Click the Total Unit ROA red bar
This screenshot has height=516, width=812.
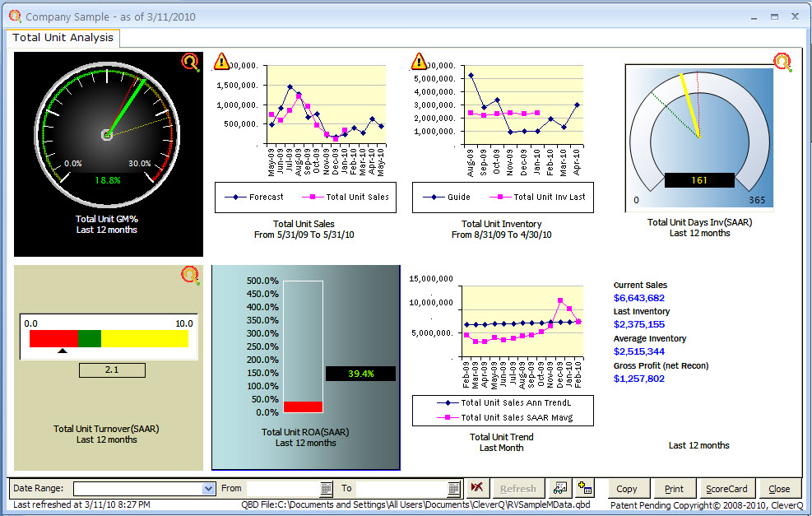[303, 407]
